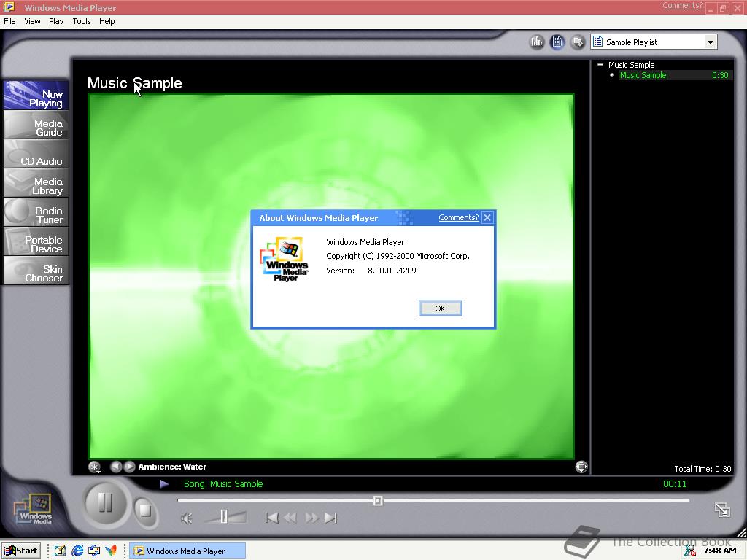Select previous visualization arrow
Viewport: 747px width, 560px height.
(x=116, y=467)
